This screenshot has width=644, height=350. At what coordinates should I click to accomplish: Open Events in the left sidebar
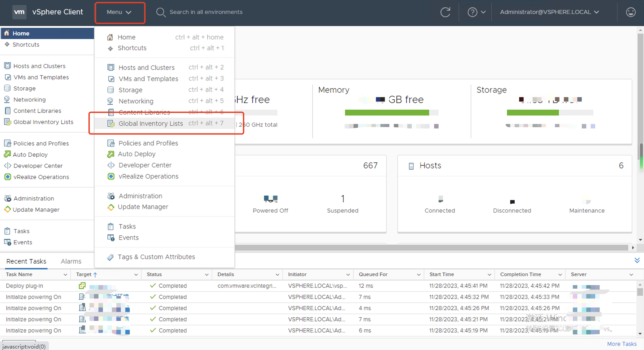23,242
